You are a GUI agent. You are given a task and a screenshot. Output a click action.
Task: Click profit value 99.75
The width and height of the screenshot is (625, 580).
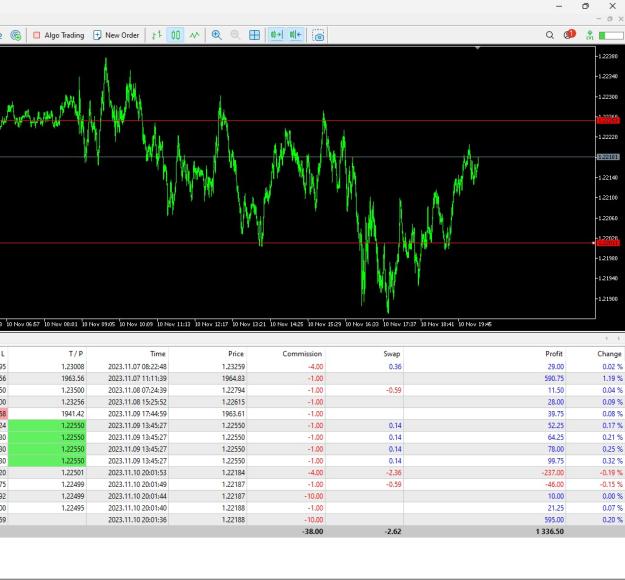(x=556, y=461)
